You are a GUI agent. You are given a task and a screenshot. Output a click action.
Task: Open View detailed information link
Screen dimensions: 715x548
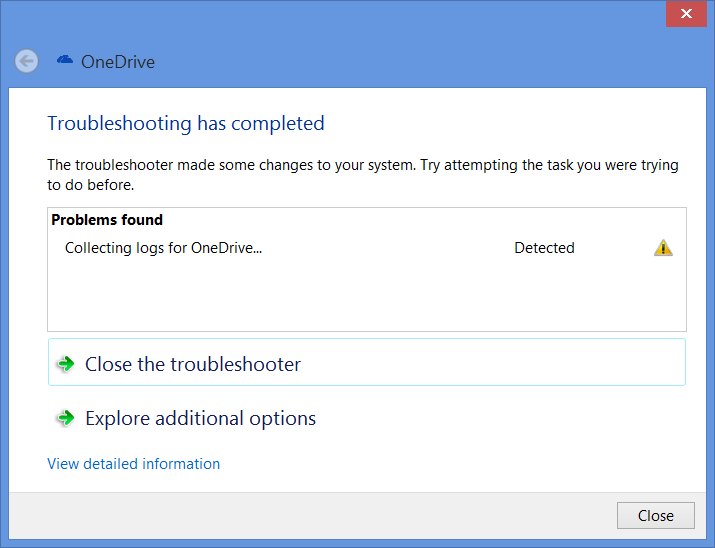(134, 464)
